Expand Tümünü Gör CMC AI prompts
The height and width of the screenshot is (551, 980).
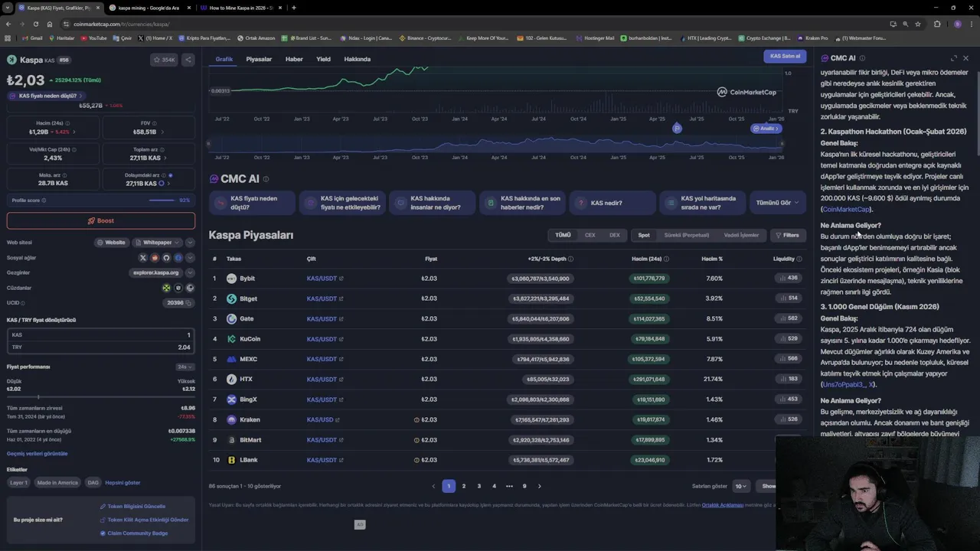tap(777, 203)
